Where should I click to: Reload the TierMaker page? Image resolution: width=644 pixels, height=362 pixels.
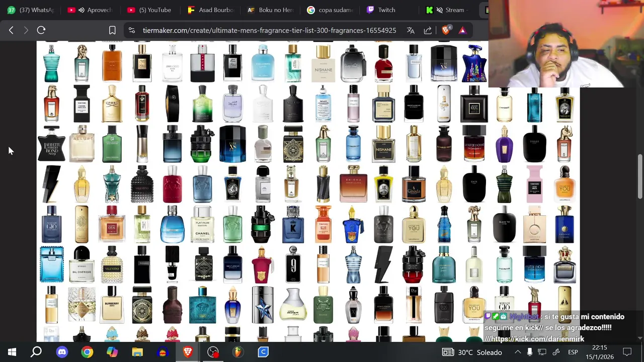[x=41, y=30]
